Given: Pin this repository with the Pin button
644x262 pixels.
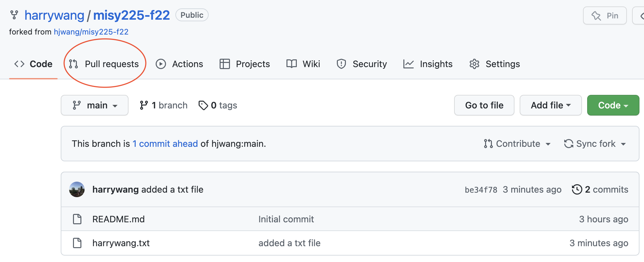Looking at the screenshot, I should 605,15.
